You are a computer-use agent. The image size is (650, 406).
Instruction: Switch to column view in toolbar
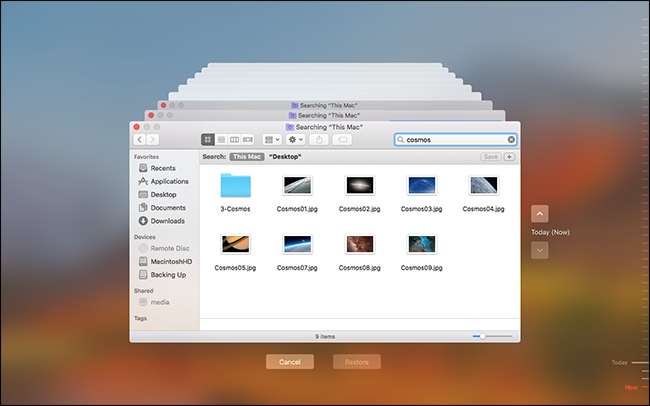click(x=234, y=140)
